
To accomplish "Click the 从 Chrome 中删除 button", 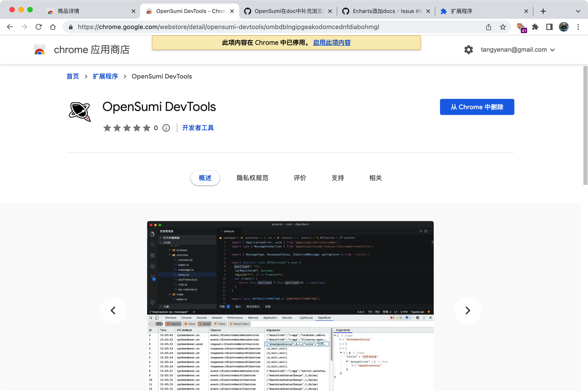I will click(x=477, y=107).
